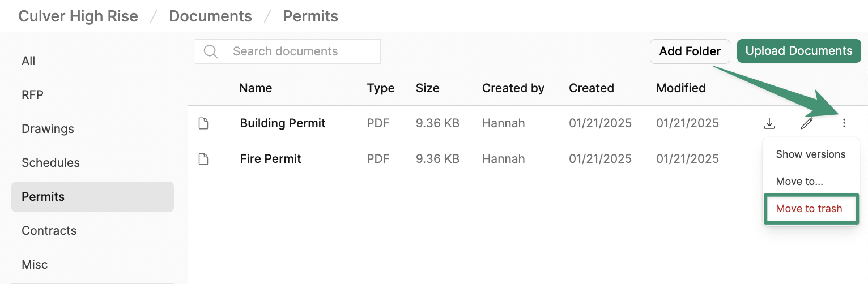Viewport: 868px width, 284px height.
Task: Click the file icon beside Fire Permit
Action: coord(203,159)
